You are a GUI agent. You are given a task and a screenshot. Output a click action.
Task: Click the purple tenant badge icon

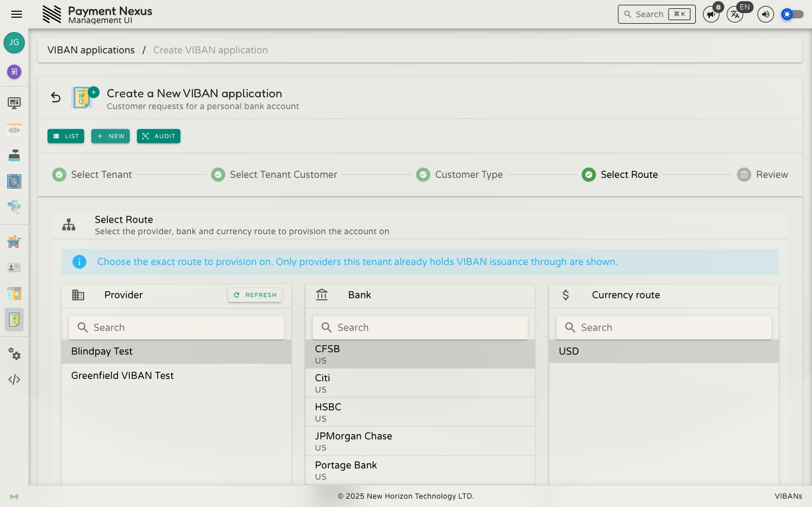[x=14, y=72]
